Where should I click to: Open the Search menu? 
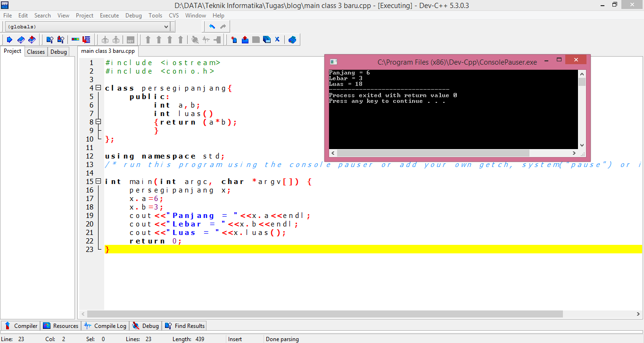42,16
